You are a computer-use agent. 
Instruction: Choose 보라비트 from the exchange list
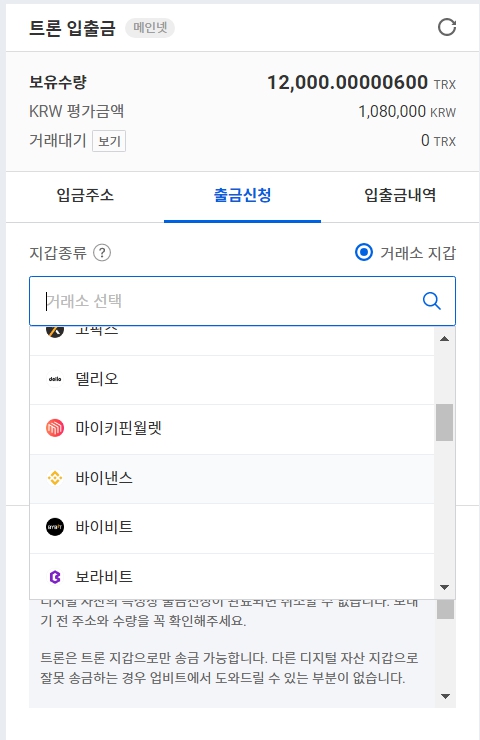[x=232, y=577]
